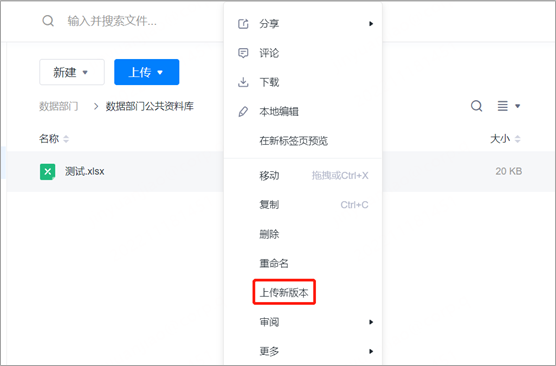Expand the view mode dropdown arrow

[x=517, y=106]
